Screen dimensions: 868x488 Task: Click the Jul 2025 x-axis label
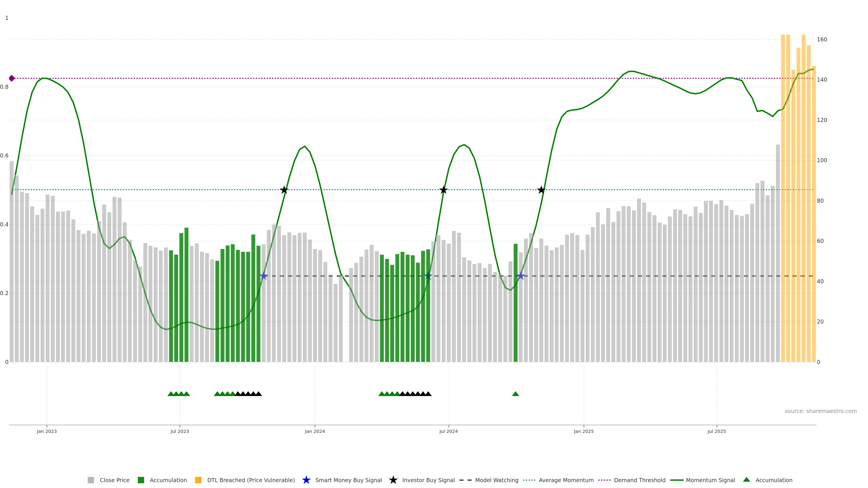[716, 431]
